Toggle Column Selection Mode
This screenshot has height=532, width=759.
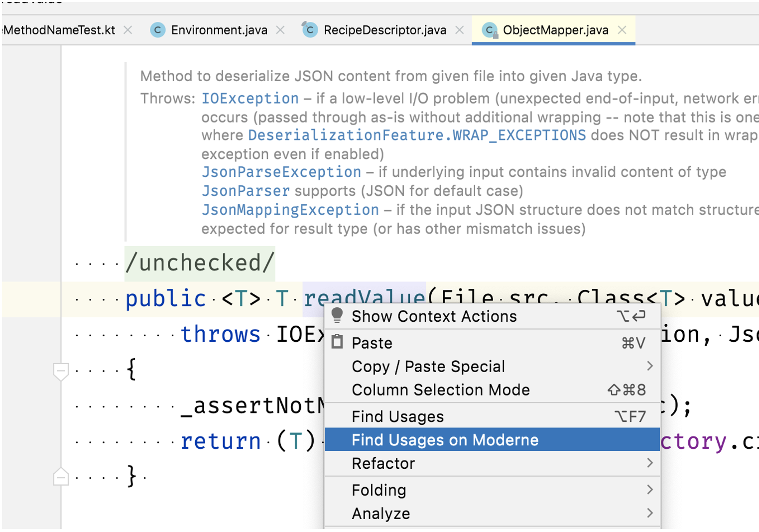click(492, 390)
